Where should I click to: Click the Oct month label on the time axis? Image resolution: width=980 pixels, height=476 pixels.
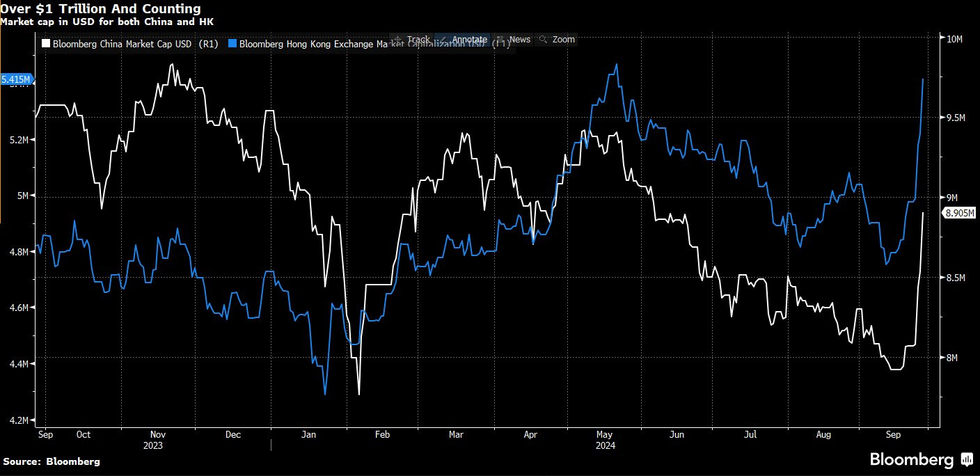(x=84, y=435)
